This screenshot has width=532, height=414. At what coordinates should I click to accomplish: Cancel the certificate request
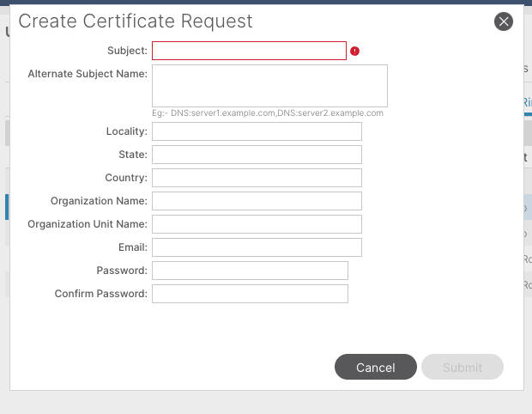tap(376, 367)
